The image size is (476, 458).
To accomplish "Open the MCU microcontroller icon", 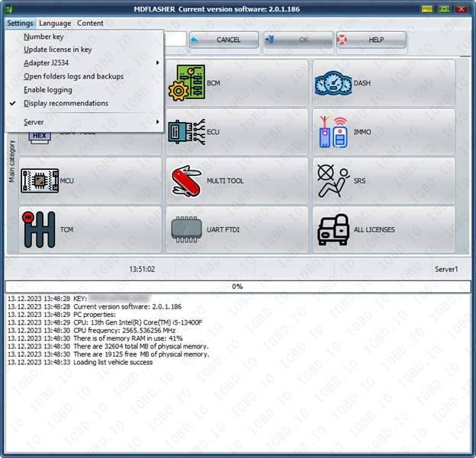I will click(x=40, y=181).
